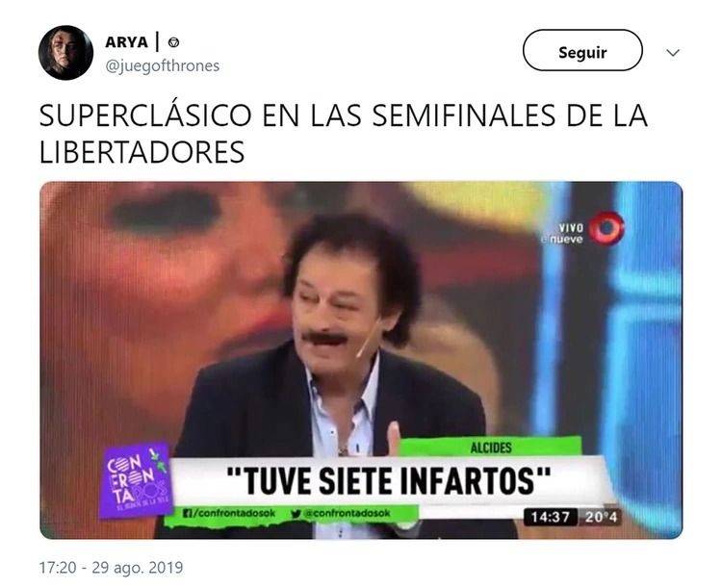The width and height of the screenshot is (722, 588).
Task: Click the red el nueve channel logo
Action: 606,228
